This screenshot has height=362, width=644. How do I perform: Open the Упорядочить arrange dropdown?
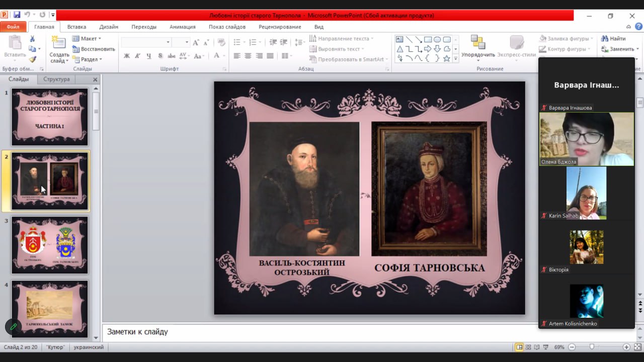(x=478, y=49)
